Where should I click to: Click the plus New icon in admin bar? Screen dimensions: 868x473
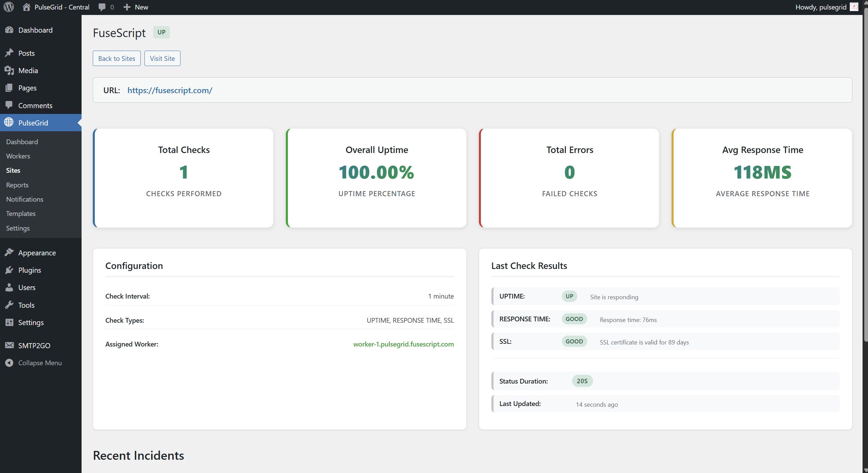[x=127, y=7]
